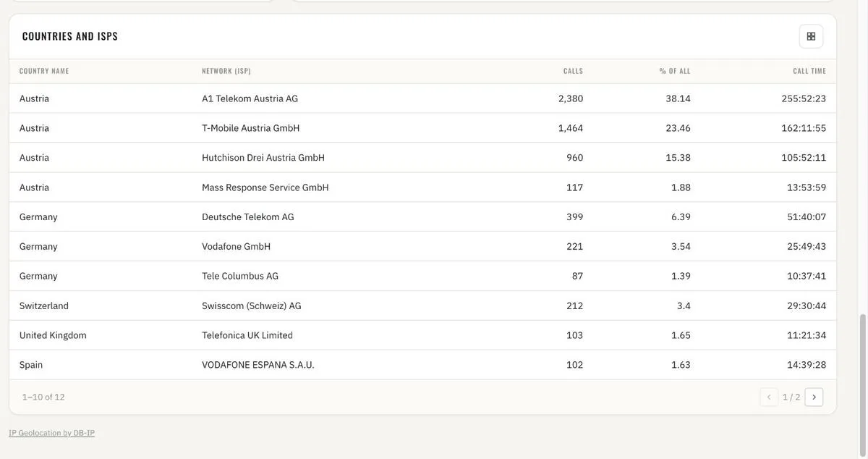Click percentage value 6.39
This screenshot has height=459, width=868.
(x=681, y=217)
